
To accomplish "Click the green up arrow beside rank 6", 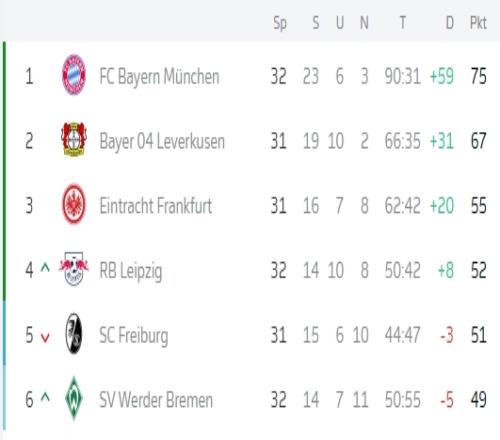I will point(45,397).
